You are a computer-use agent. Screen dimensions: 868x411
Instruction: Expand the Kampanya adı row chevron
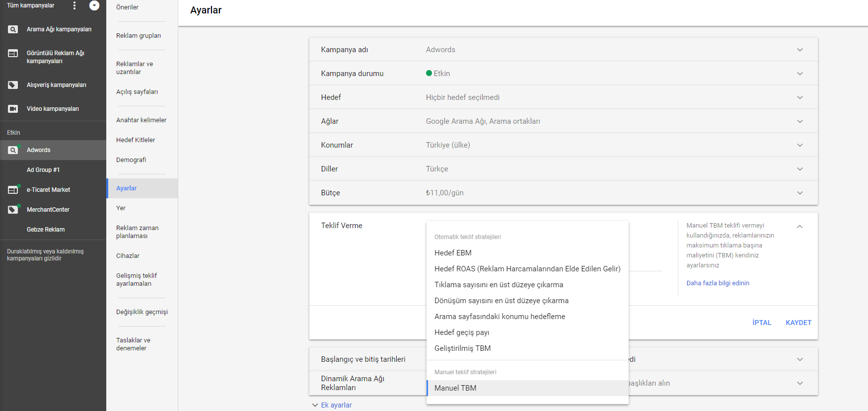[x=800, y=50]
